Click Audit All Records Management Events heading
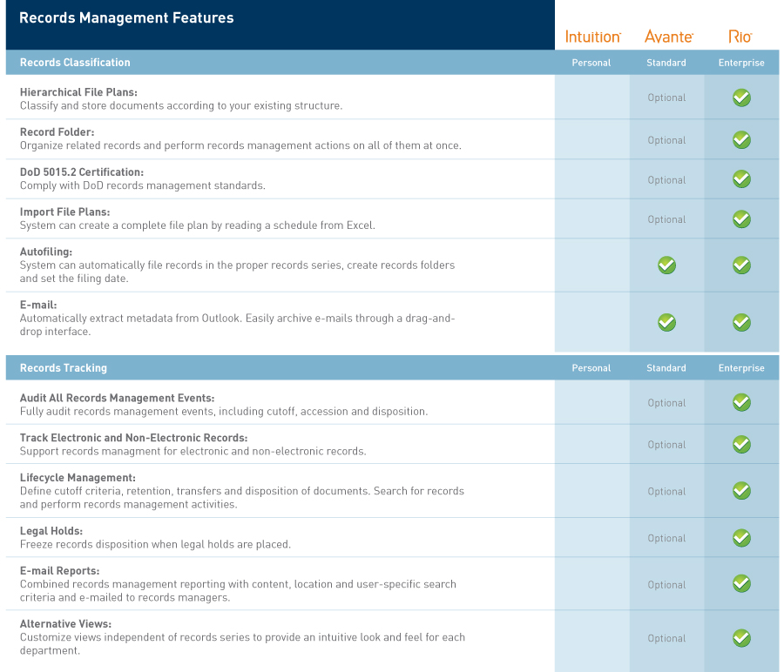This screenshot has height=672, width=784. coord(117,398)
